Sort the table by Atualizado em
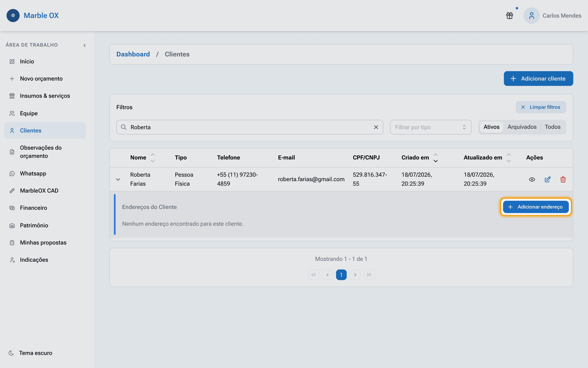This screenshot has width=588, height=368. [509, 158]
